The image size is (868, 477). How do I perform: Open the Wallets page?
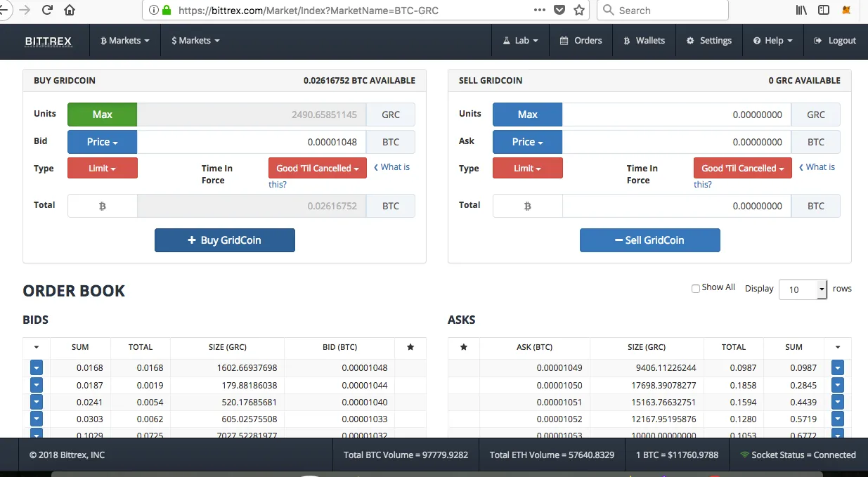pos(644,41)
